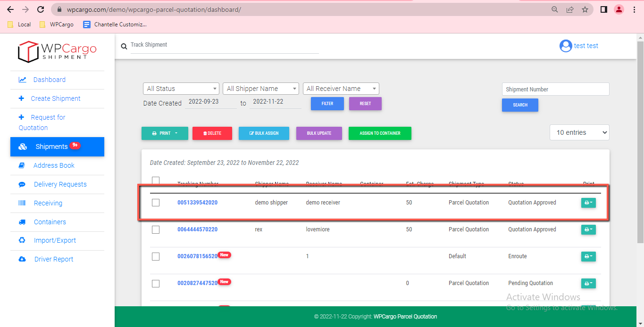Go back with browser back arrow

(10, 9)
